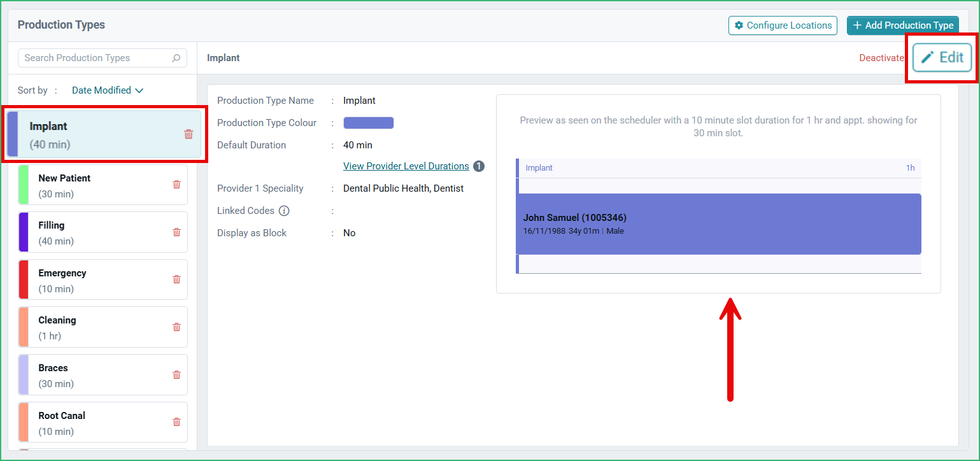Click the '16/11/1988 34y 01m' text
Image resolution: width=980 pixels, height=461 pixels.
[x=561, y=231]
